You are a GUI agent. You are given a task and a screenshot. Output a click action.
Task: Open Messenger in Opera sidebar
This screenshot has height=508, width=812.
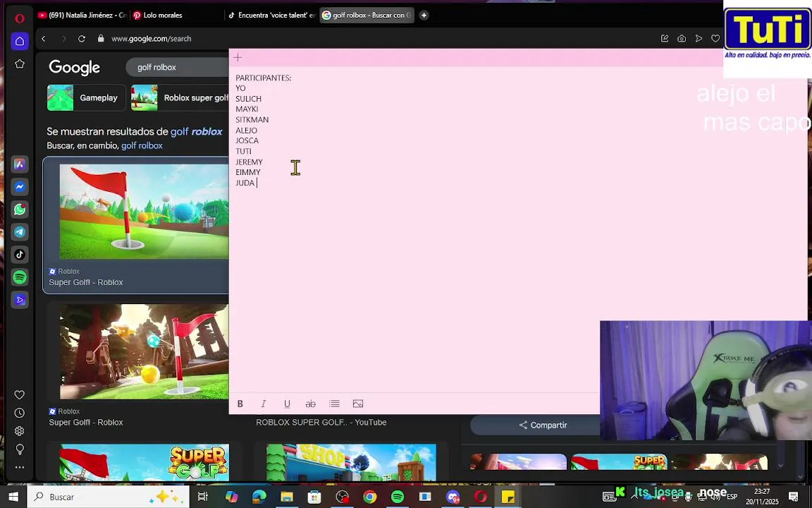pos(20,186)
